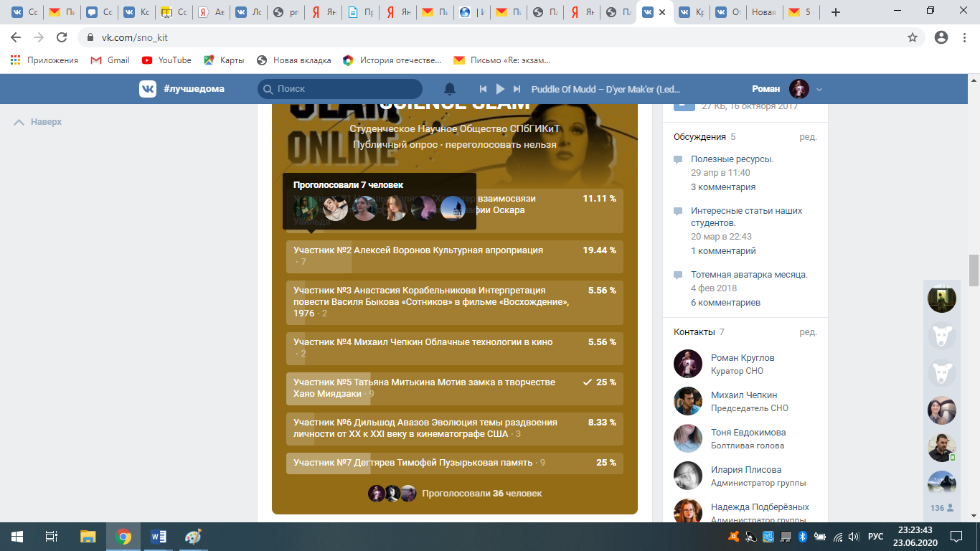980x551 pixels.
Task: Click the Наверх back-to-top link
Action: [39, 122]
